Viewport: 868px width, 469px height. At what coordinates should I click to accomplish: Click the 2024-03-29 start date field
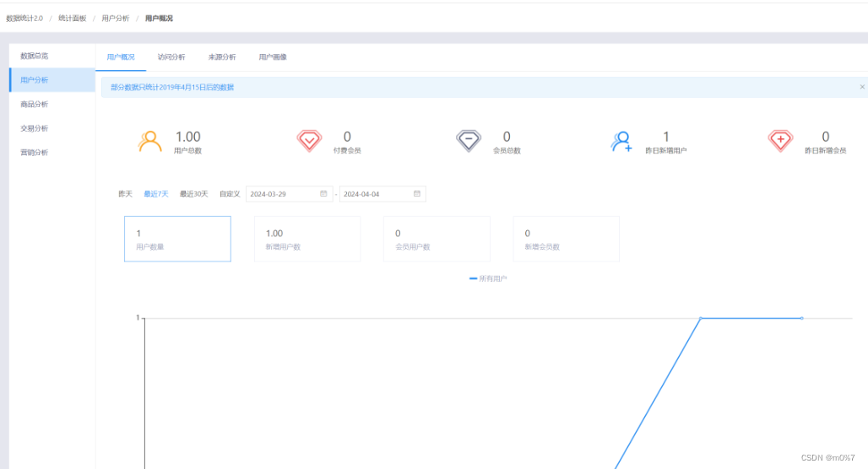(x=289, y=194)
